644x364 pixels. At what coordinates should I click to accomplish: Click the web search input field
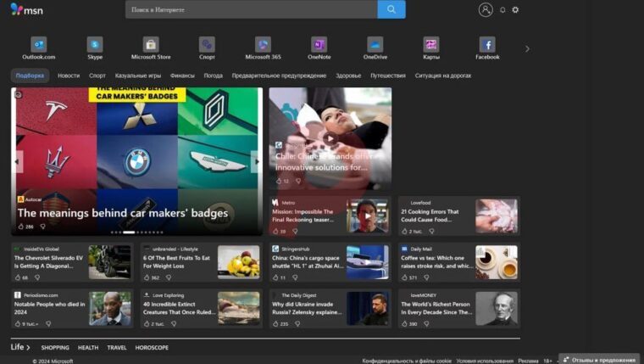click(x=252, y=9)
